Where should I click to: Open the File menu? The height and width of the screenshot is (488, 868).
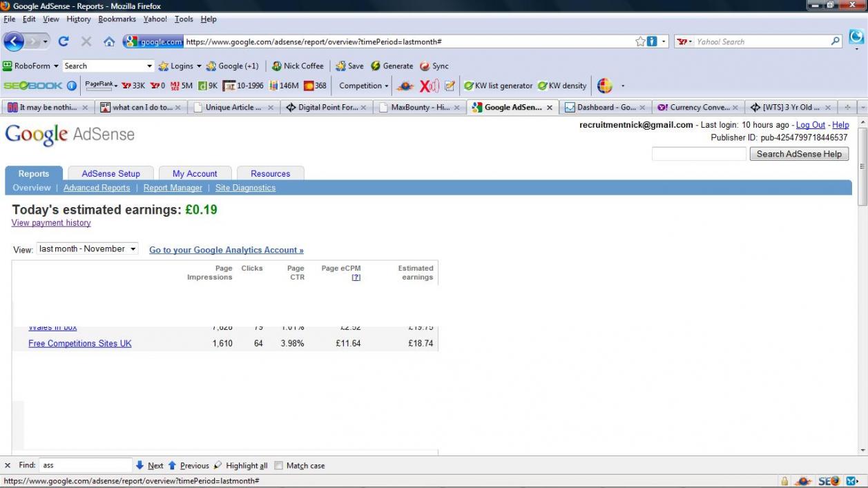coord(10,19)
